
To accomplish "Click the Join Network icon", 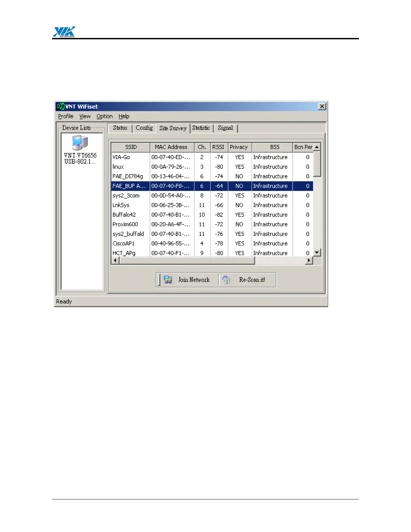I will pos(168,280).
